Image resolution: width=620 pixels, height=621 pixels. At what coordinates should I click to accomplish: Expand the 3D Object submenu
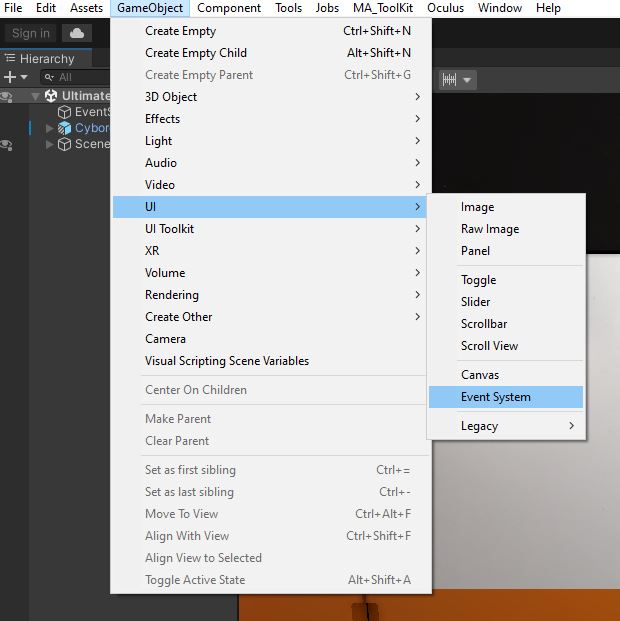click(x=270, y=97)
